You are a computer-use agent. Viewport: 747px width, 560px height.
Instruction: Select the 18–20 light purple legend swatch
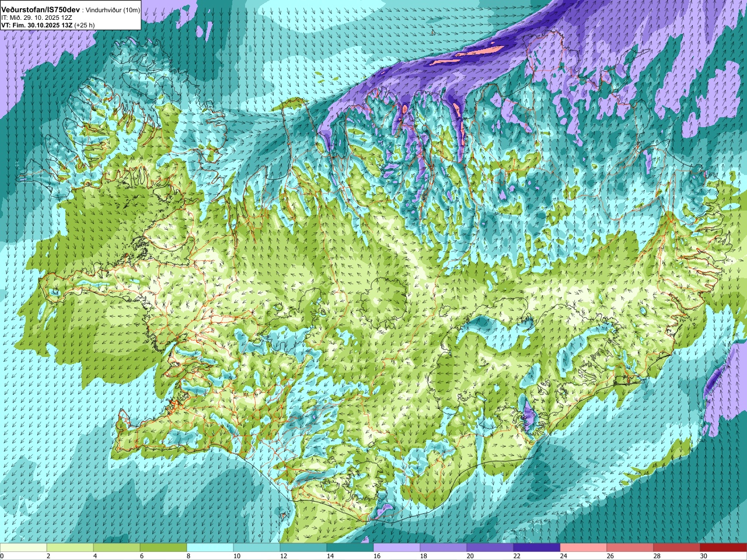[444, 548]
